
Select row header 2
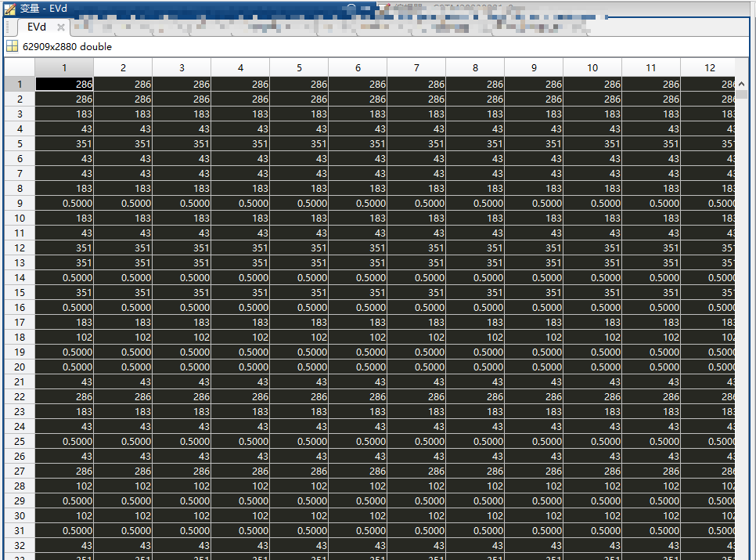pos(20,99)
